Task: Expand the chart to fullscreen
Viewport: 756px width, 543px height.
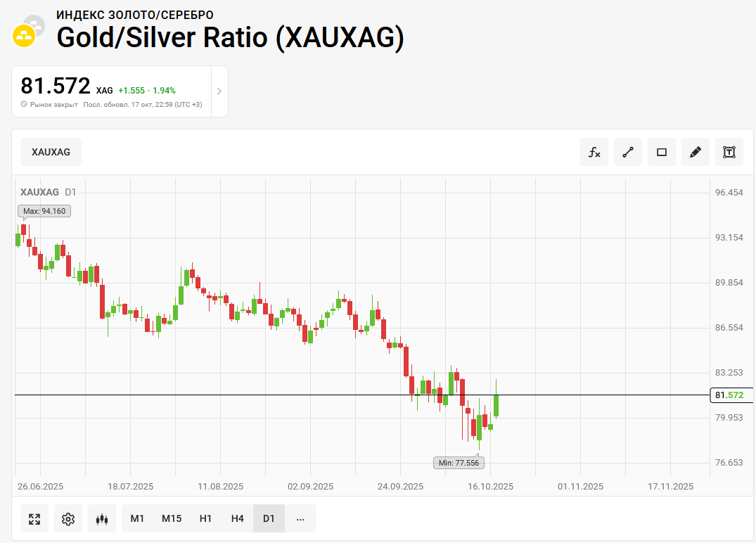Action: pos(34,519)
